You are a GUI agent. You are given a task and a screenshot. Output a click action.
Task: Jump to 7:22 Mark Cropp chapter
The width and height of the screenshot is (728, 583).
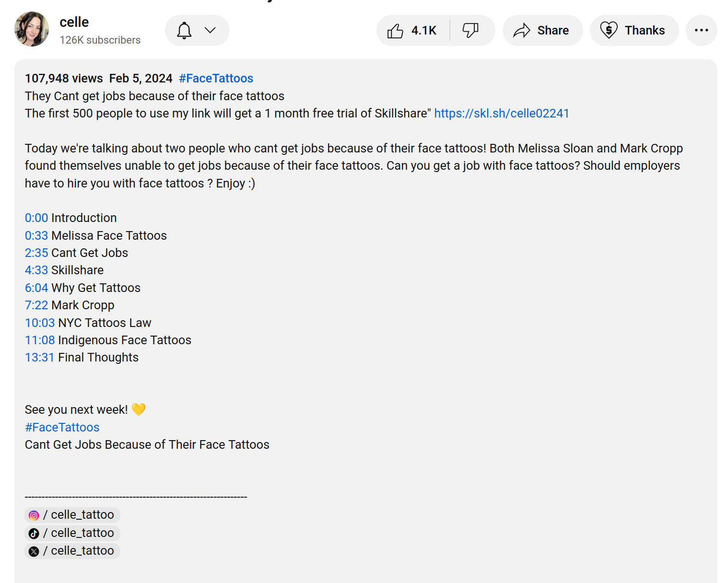point(36,305)
